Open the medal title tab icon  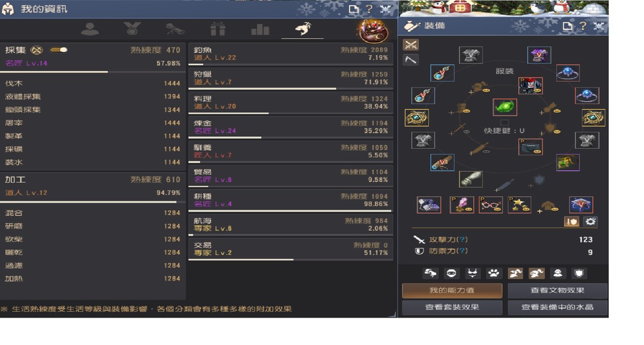click(x=132, y=29)
